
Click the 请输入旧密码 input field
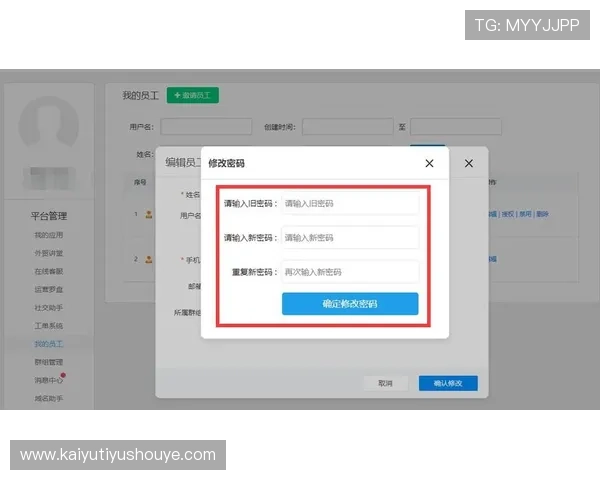click(350, 204)
